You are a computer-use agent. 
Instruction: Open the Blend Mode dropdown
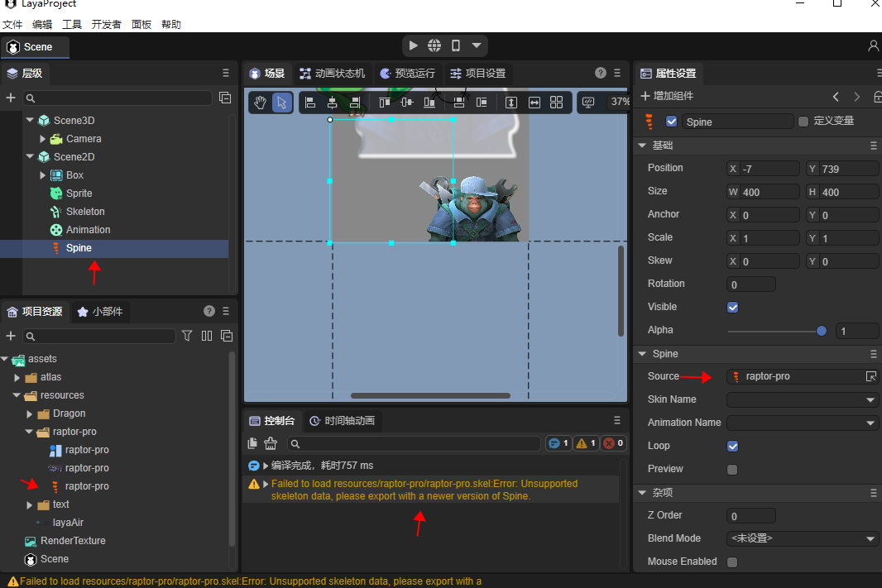point(802,538)
